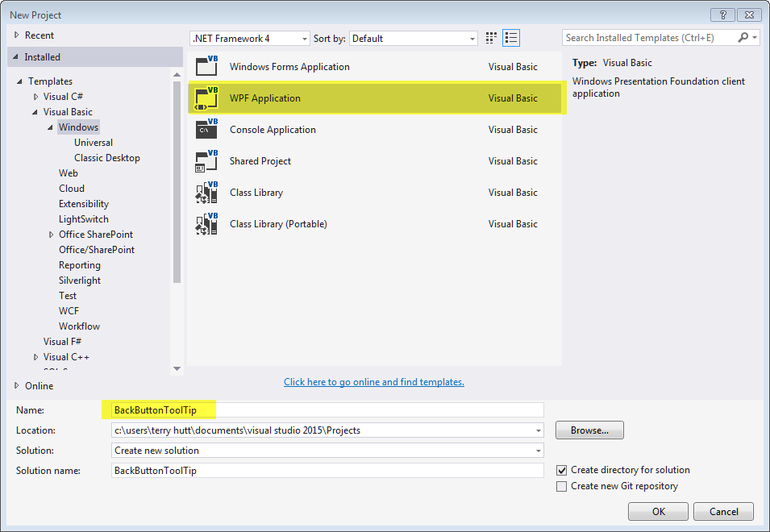Open the Sort by Default dropdown
Viewport: 770px width, 532px height.
472,38
